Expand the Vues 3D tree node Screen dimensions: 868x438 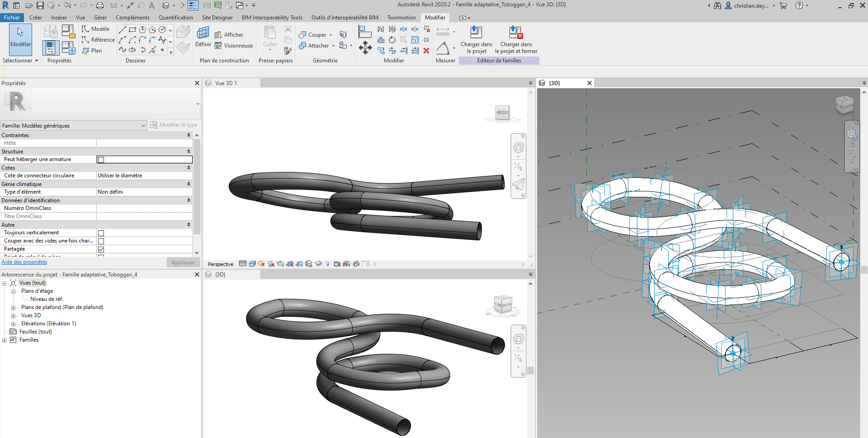[14, 316]
